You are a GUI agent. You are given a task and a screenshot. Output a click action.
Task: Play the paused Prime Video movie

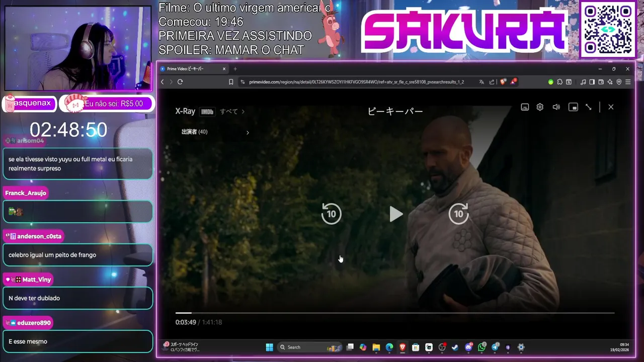(396, 214)
